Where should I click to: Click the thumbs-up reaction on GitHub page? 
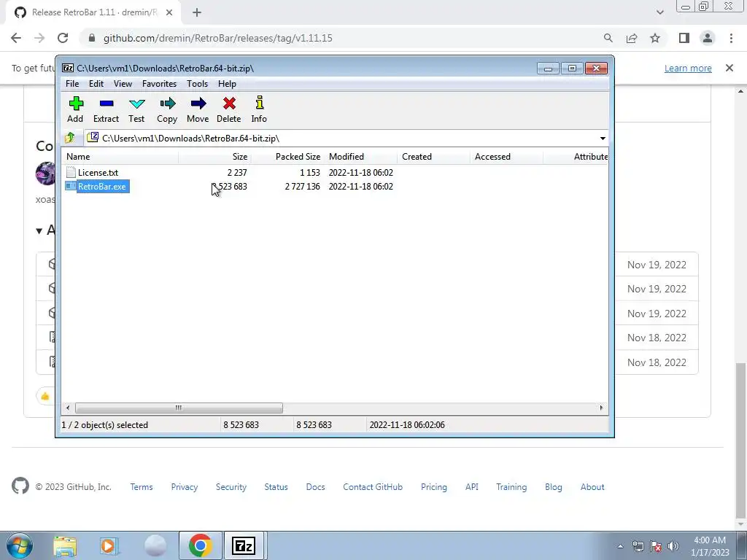click(45, 396)
